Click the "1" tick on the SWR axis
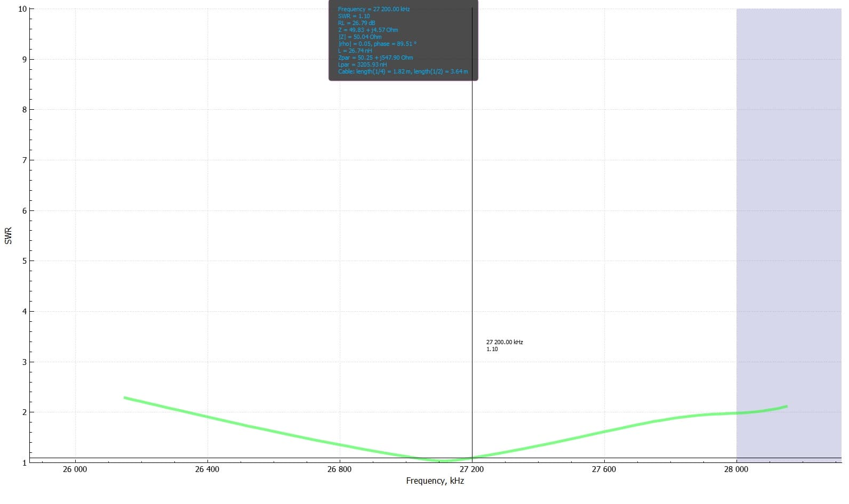The height and width of the screenshot is (504, 849). click(x=25, y=462)
